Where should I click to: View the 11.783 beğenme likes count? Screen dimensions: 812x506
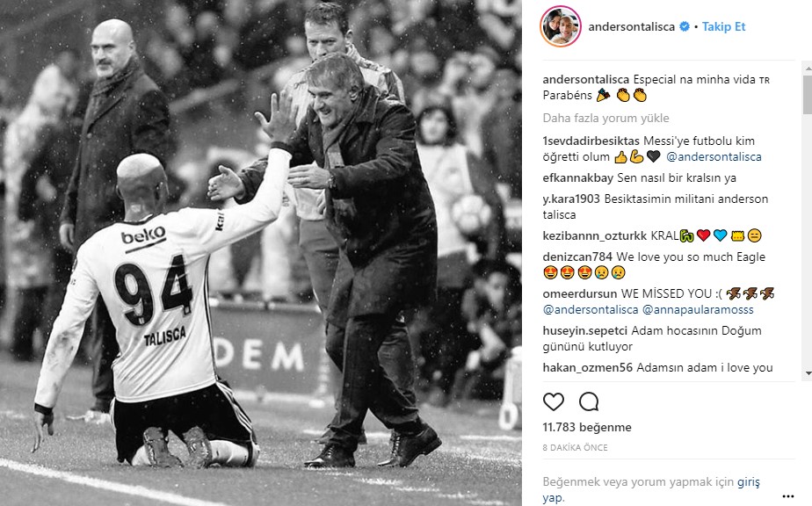point(587,427)
